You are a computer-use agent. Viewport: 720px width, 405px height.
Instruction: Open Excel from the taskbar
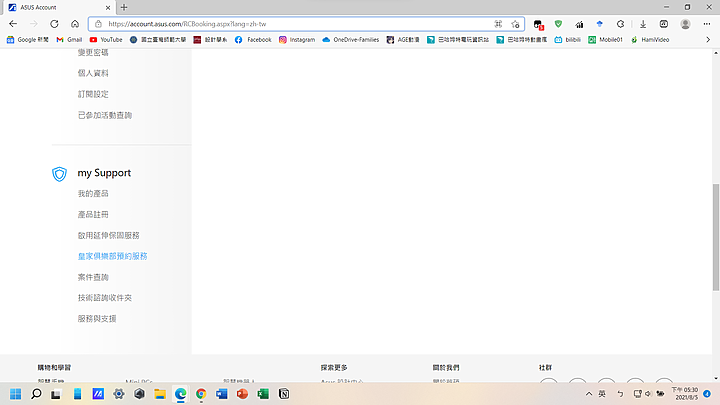click(263, 394)
